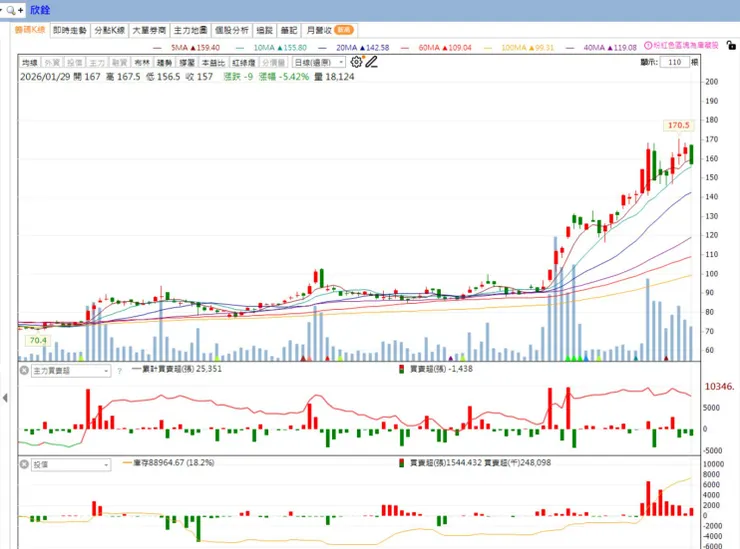Switch to 大量券商 tab
Screen dimensions: 740x549
pos(149,30)
